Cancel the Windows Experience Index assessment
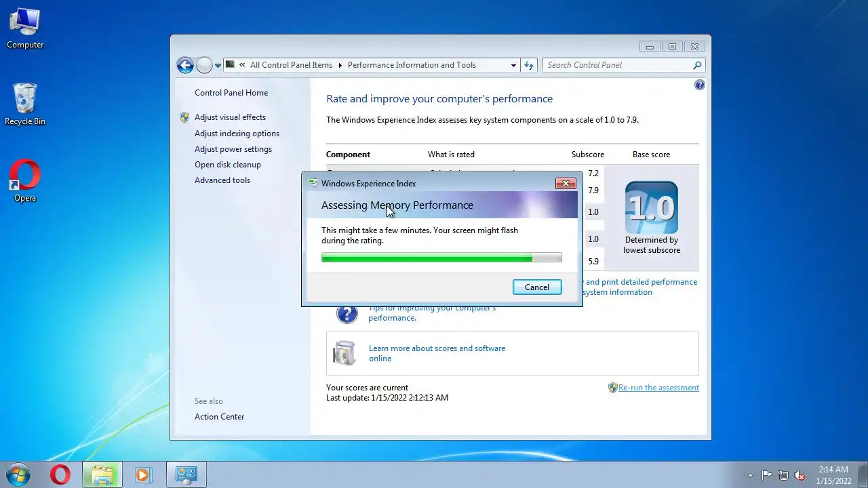 coord(537,287)
